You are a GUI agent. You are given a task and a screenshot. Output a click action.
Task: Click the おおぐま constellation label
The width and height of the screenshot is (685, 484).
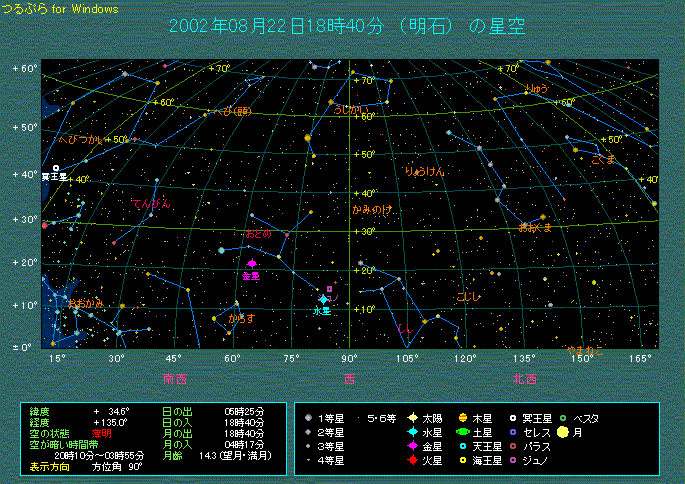point(535,228)
